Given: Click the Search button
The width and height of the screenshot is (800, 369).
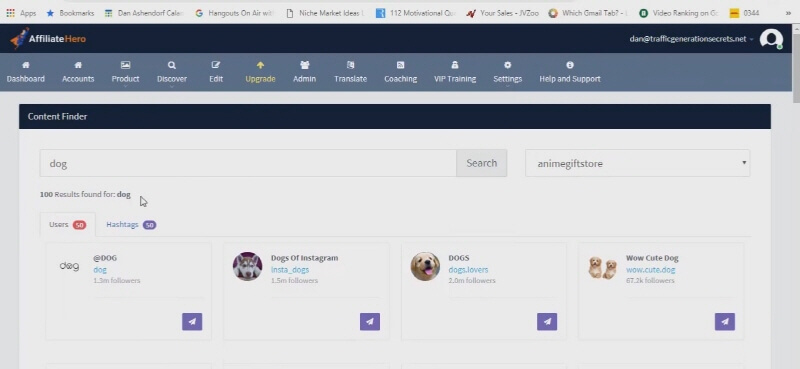Looking at the screenshot, I should coord(481,163).
